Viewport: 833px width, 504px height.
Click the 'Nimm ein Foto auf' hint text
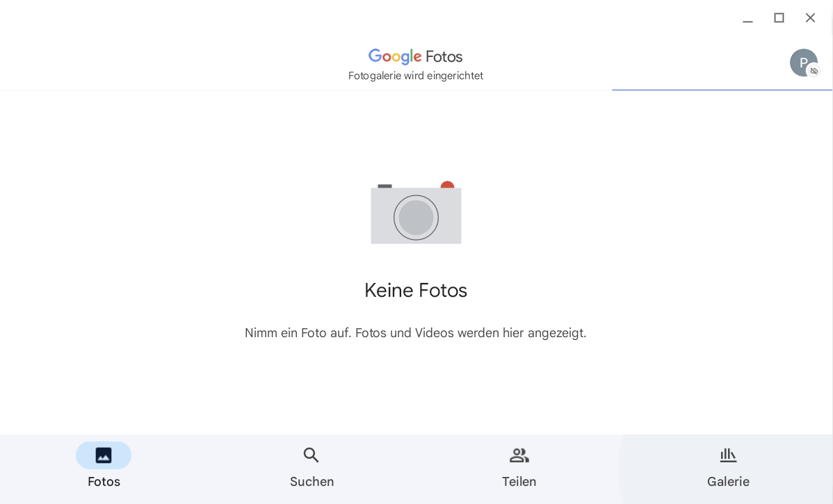coord(416,333)
